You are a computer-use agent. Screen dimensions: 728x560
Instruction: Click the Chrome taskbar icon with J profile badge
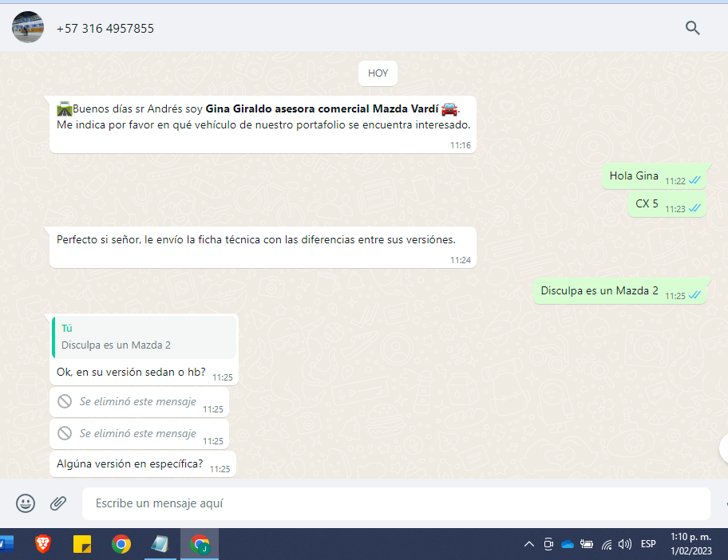[200, 544]
